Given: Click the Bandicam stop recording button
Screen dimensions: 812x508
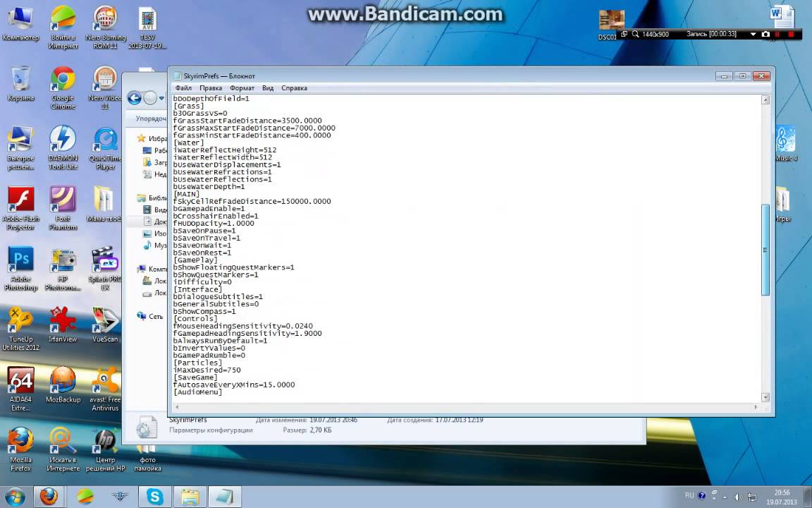Looking at the screenshot, I should coord(791,34).
